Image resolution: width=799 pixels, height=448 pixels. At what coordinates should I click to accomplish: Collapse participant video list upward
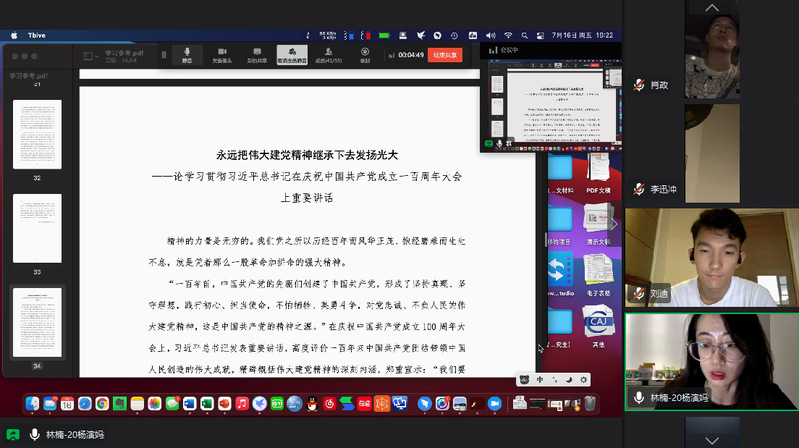coord(711,8)
